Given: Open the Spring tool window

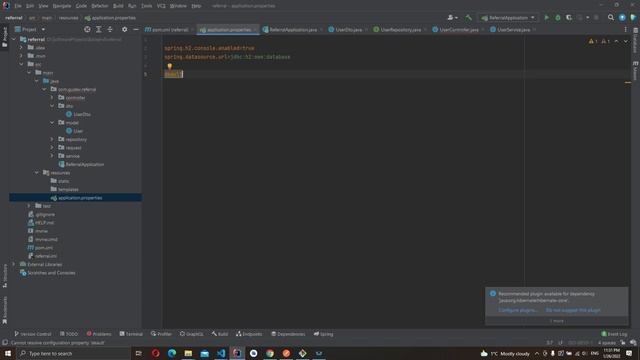Looking at the screenshot, I should (x=323, y=334).
